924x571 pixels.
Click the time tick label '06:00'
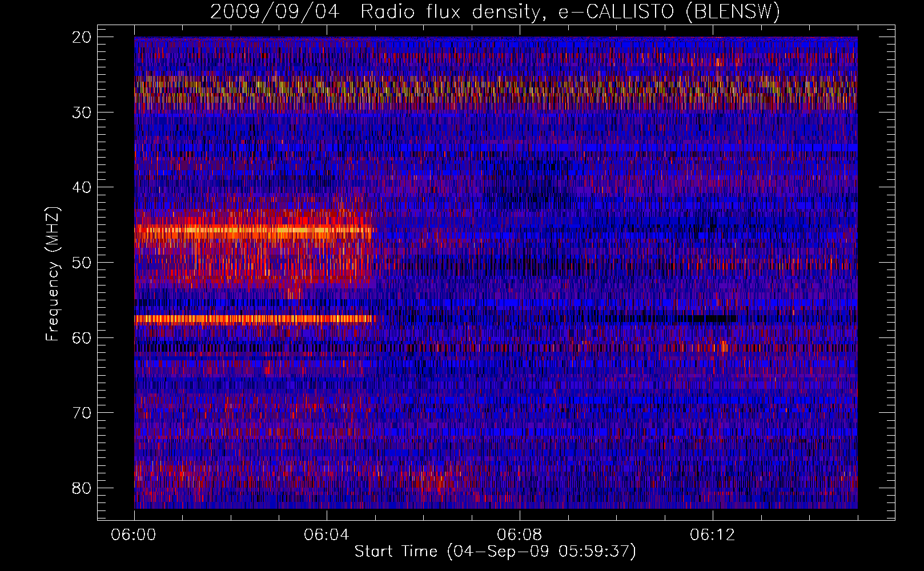[x=134, y=535]
